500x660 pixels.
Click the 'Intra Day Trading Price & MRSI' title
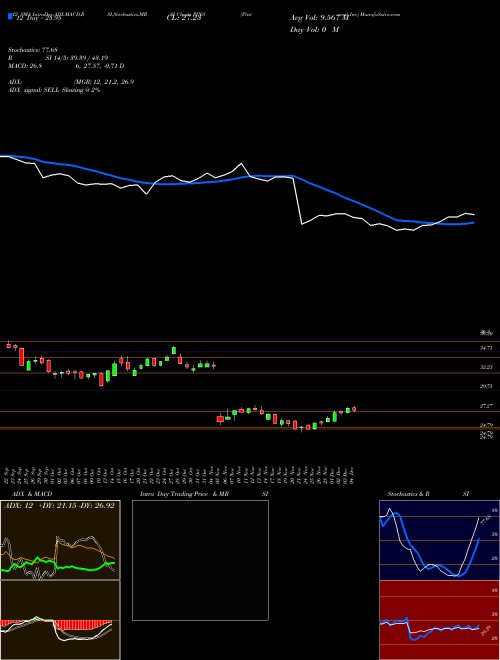coord(204,494)
